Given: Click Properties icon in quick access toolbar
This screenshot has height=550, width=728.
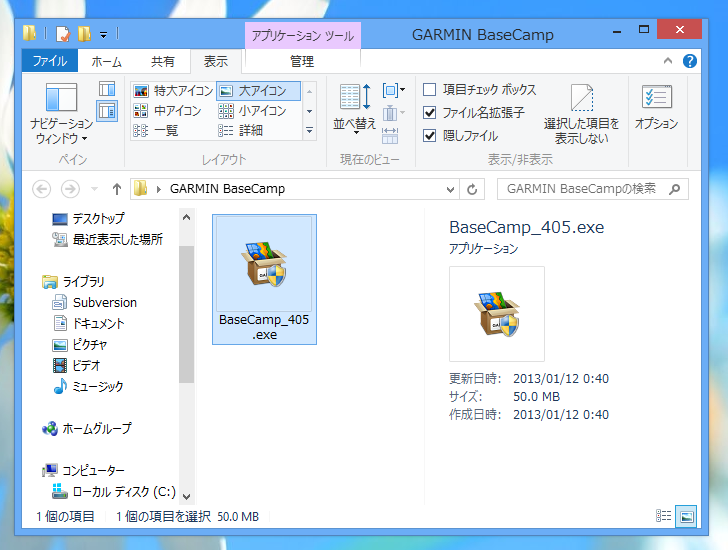Looking at the screenshot, I should 63,34.
